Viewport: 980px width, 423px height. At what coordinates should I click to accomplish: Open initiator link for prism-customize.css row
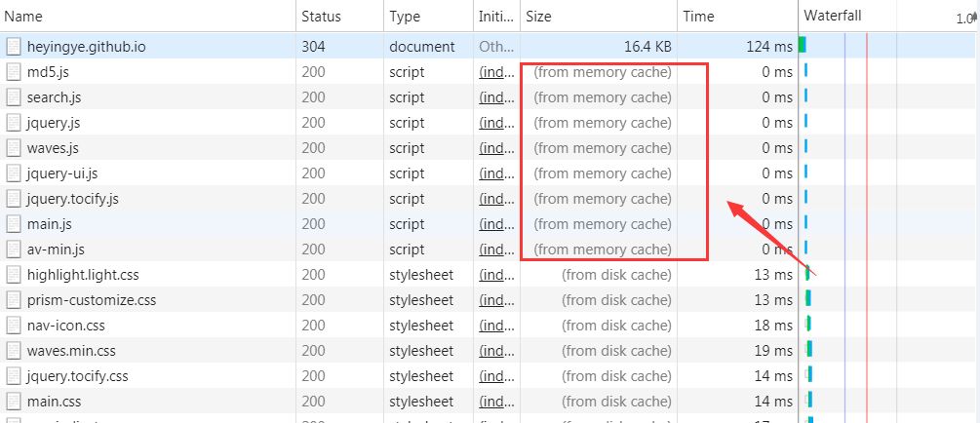tap(494, 300)
